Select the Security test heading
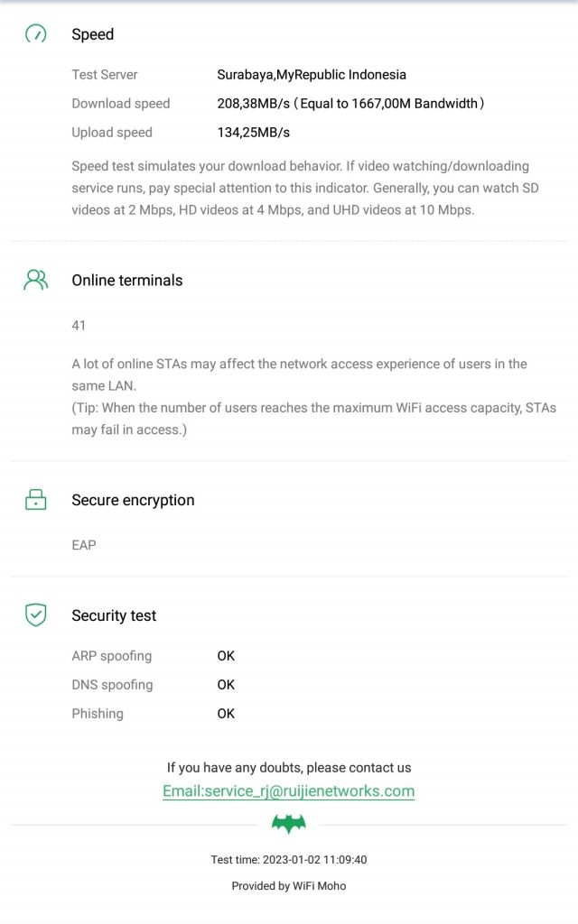 [114, 615]
